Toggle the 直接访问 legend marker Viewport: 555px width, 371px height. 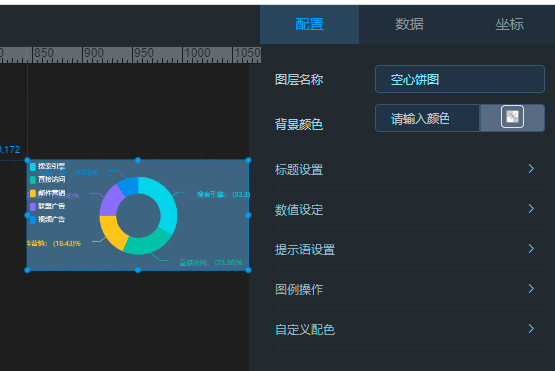tap(33, 180)
